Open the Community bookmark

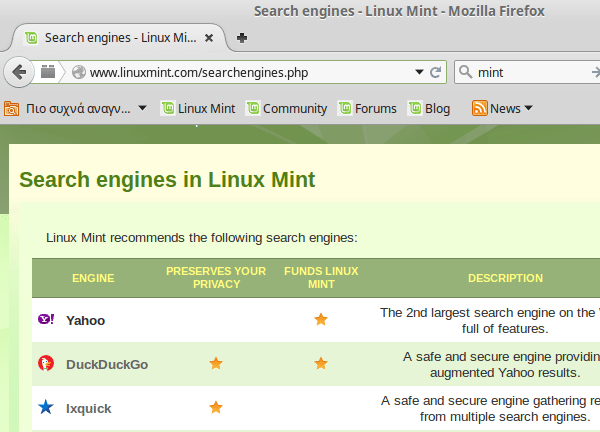pyautogui.click(x=286, y=109)
